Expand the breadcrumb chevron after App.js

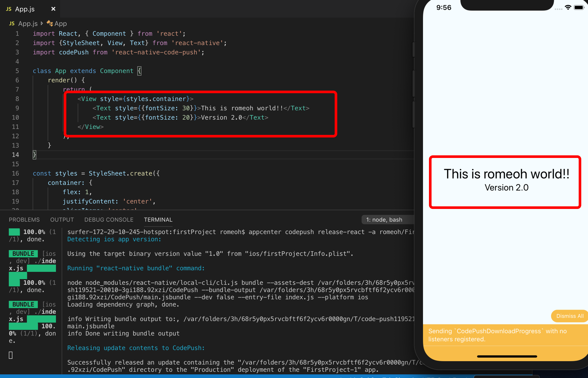42,23
